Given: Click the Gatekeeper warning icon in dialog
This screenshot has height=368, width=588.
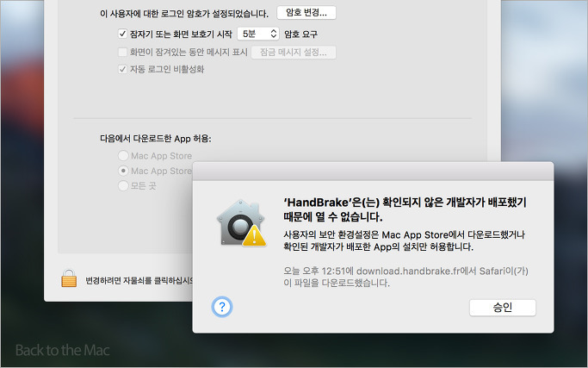Looking at the screenshot, I should [x=241, y=223].
